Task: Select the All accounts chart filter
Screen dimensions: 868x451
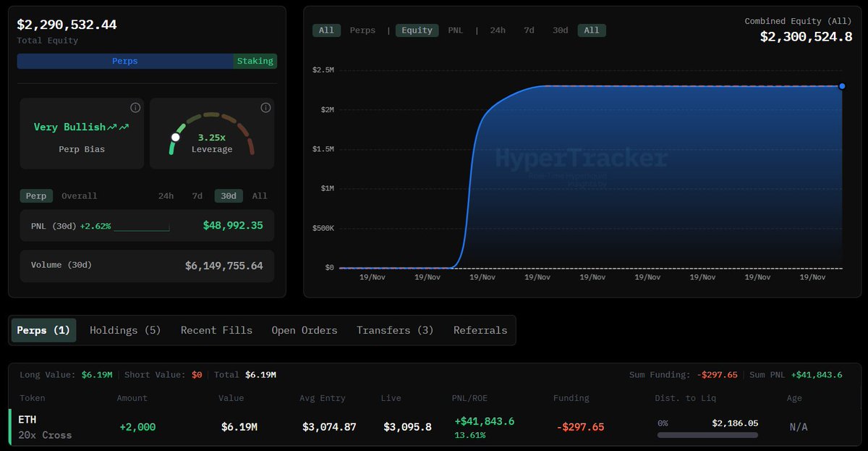Action: [x=326, y=30]
